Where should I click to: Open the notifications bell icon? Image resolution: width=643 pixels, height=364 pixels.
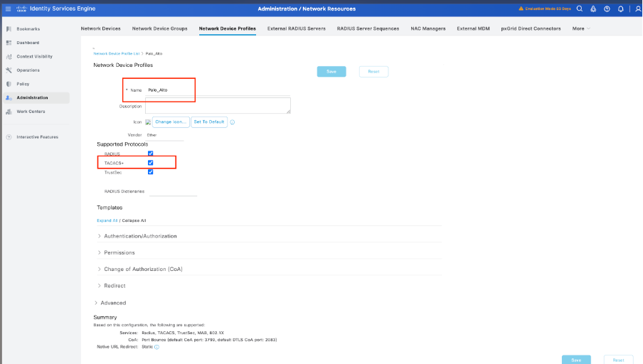point(620,9)
